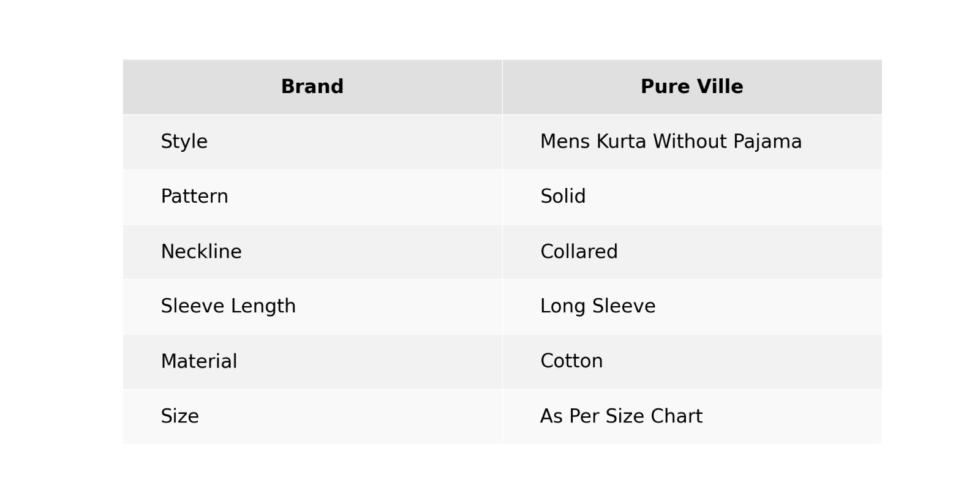Select the As Per Size Chart value

pyautogui.click(x=621, y=416)
